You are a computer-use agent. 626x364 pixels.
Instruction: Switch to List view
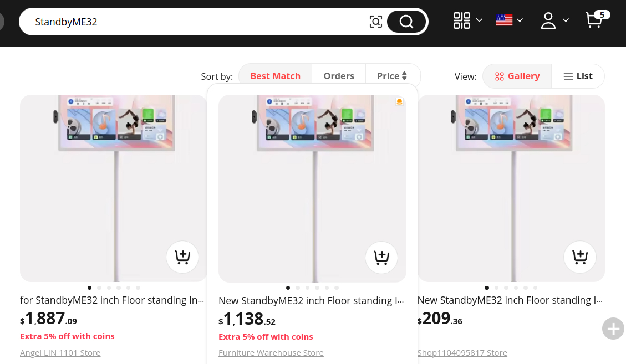point(578,76)
